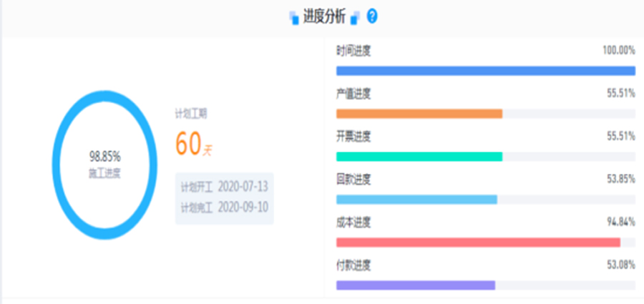Select the 时间进度 label text
This screenshot has width=644, height=304.
[353, 51]
